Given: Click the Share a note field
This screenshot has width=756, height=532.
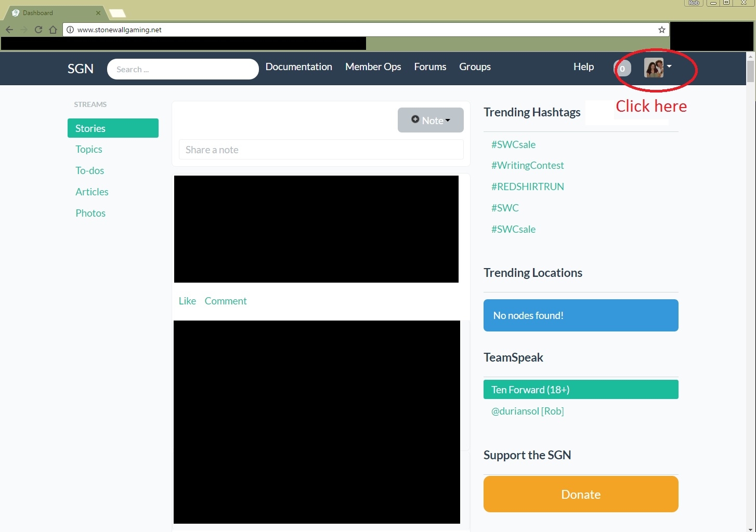Looking at the screenshot, I should point(321,150).
